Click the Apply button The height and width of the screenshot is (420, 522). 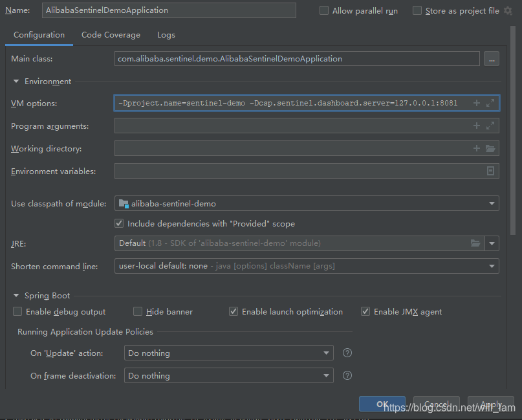491,404
